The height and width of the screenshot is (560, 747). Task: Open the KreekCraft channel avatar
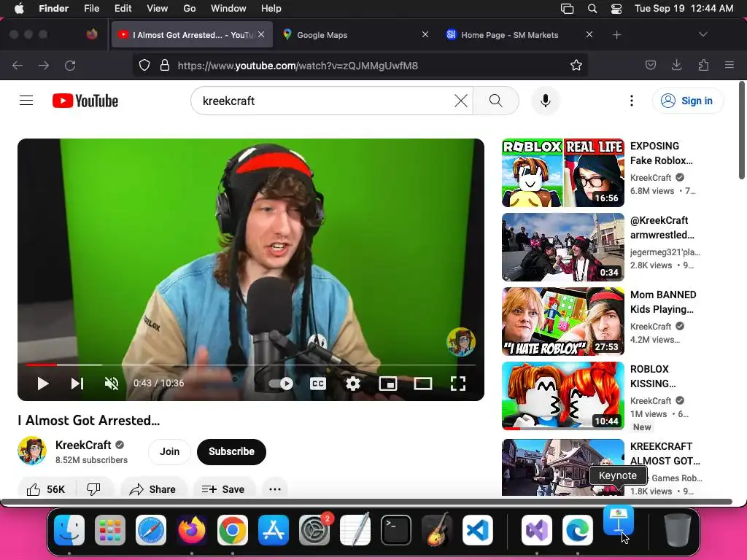[x=32, y=451]
